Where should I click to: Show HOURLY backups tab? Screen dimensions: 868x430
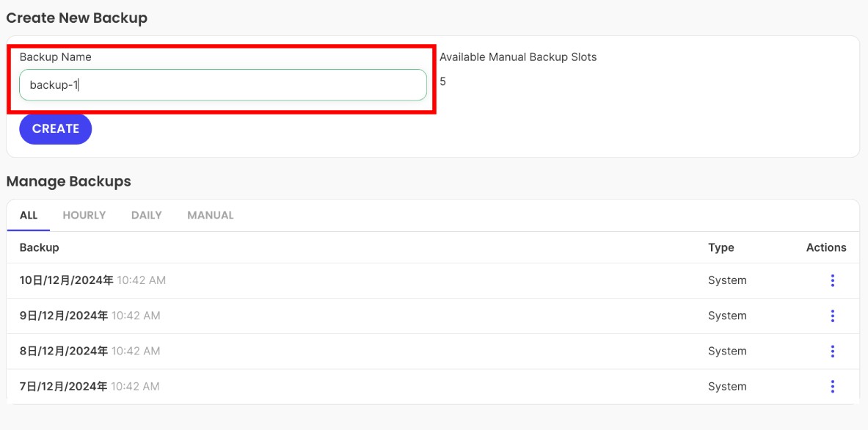point(84,215)
